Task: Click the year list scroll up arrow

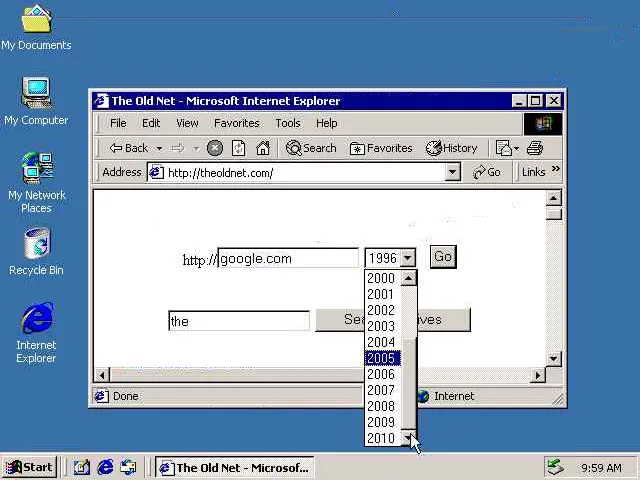Action: tap(409, 278)
